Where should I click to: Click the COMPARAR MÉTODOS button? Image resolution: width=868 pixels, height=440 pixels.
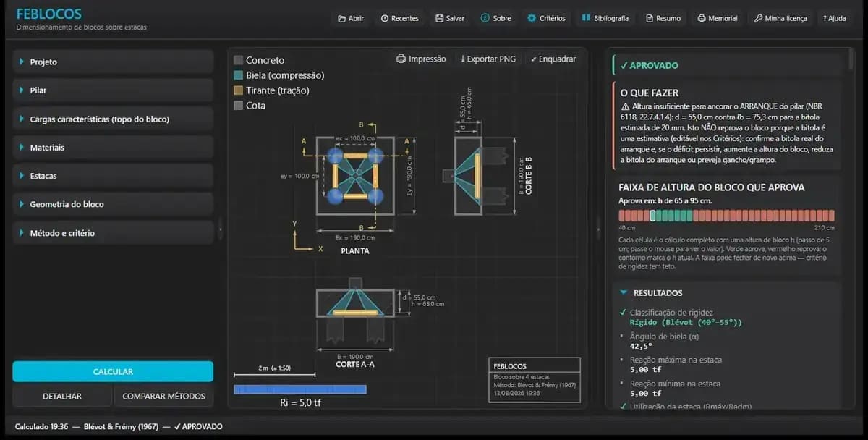click(x=163, y=396)
